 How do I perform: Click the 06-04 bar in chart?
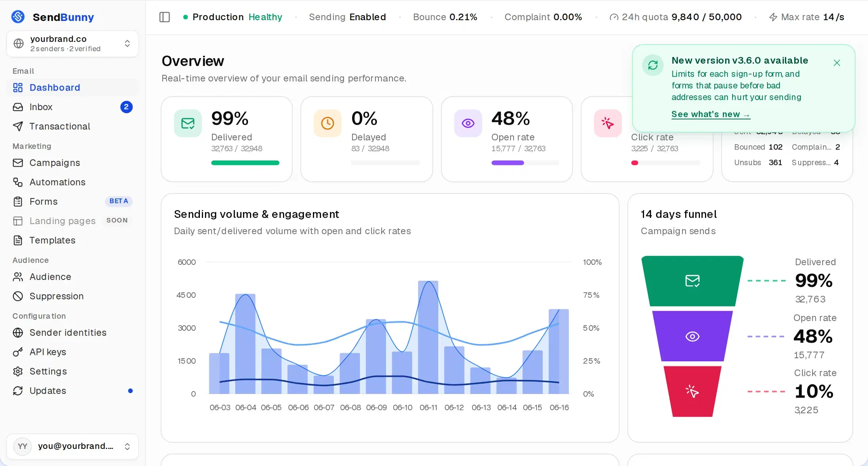(x=245, y=344)
